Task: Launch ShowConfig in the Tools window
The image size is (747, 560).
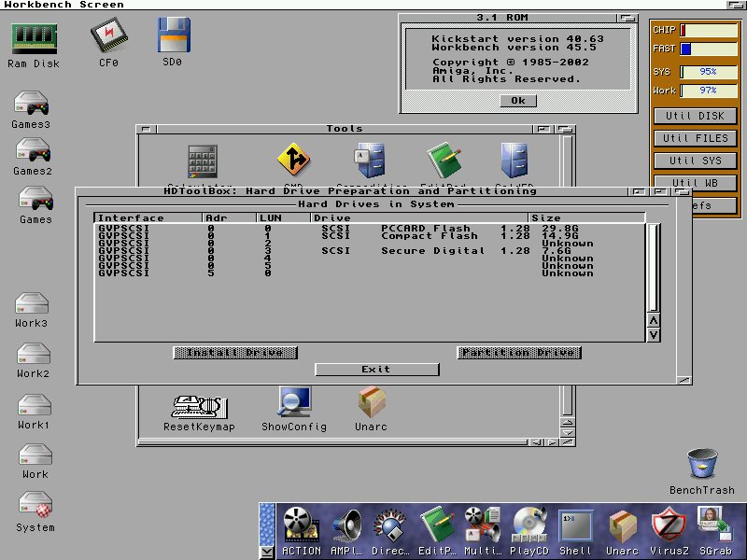Action: (294, 402)
